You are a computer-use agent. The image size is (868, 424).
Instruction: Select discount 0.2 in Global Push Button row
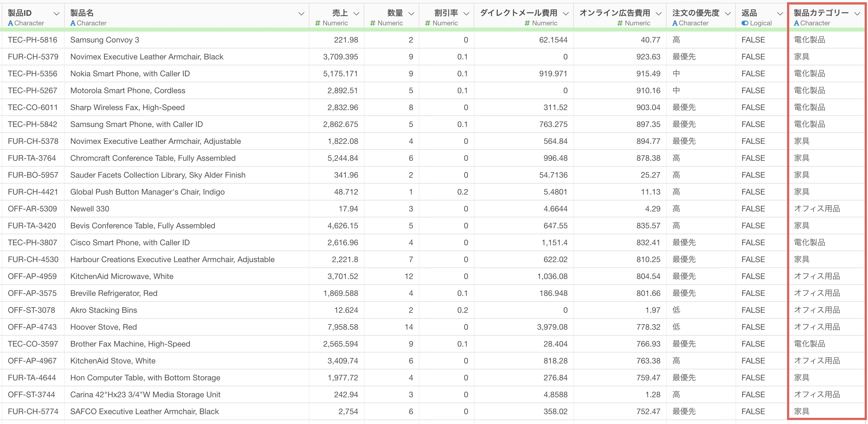pos(462,192)
